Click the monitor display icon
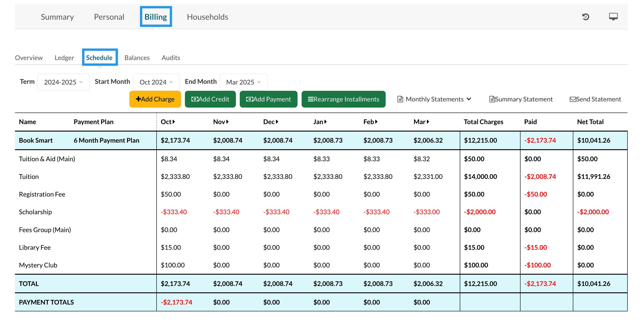 click(613, 17)
